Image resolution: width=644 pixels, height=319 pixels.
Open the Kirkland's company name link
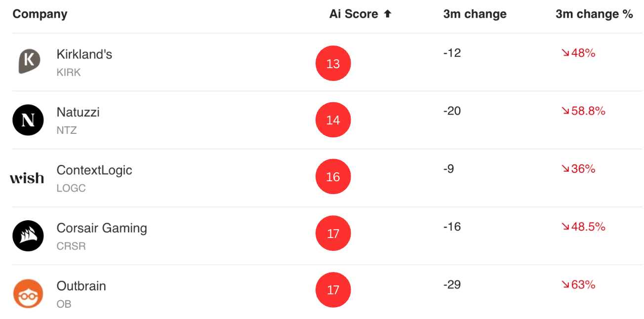[x=84, y=54]
